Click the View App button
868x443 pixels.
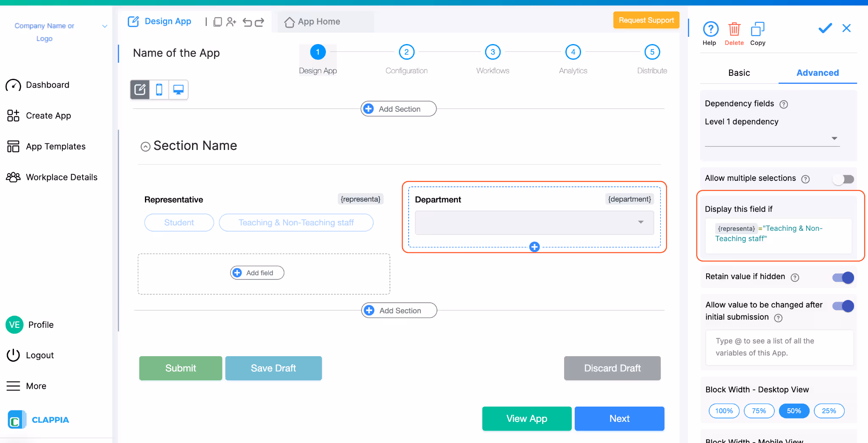tap(527, 418)
